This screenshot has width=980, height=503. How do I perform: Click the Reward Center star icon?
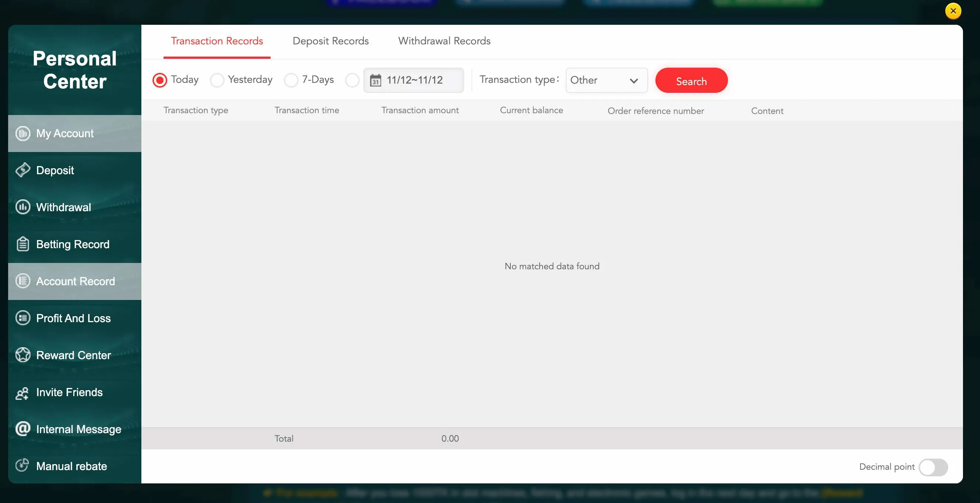23,355
